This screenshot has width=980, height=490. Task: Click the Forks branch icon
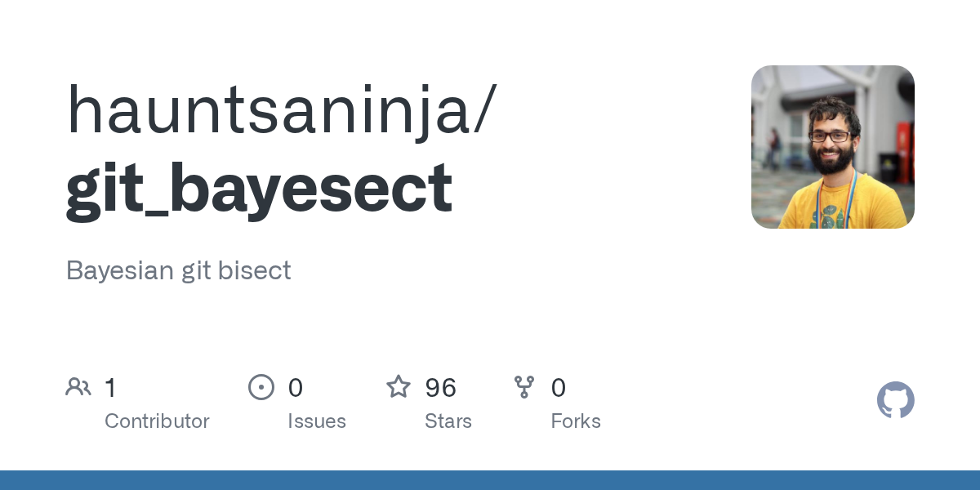pos(524,386)
